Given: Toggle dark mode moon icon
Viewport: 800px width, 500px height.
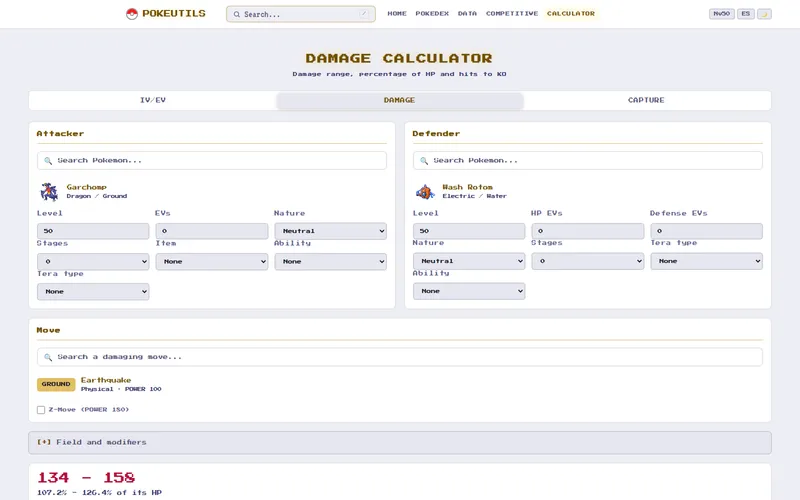Looking at the screenshot, I should 764,14.
